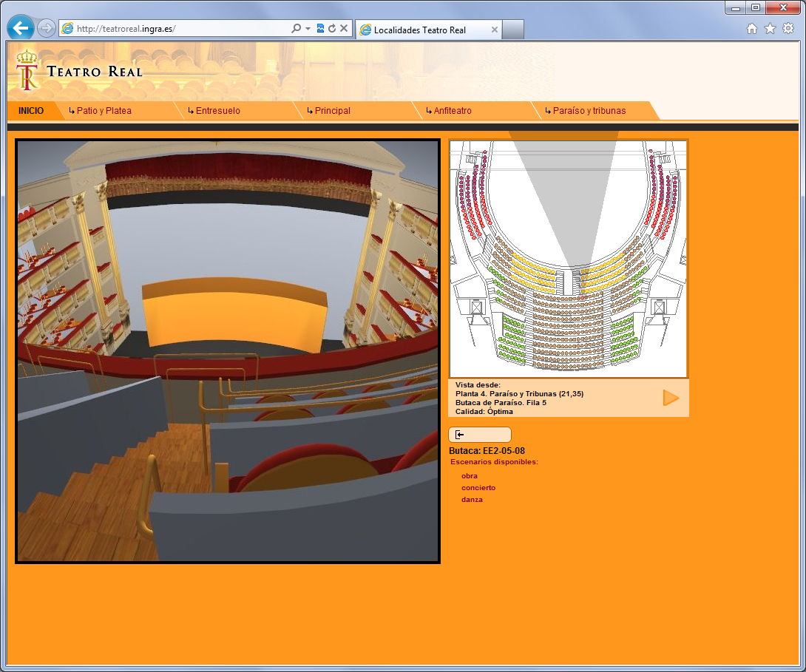Go to the Anfiteatro tab

(x=452, y=111)
